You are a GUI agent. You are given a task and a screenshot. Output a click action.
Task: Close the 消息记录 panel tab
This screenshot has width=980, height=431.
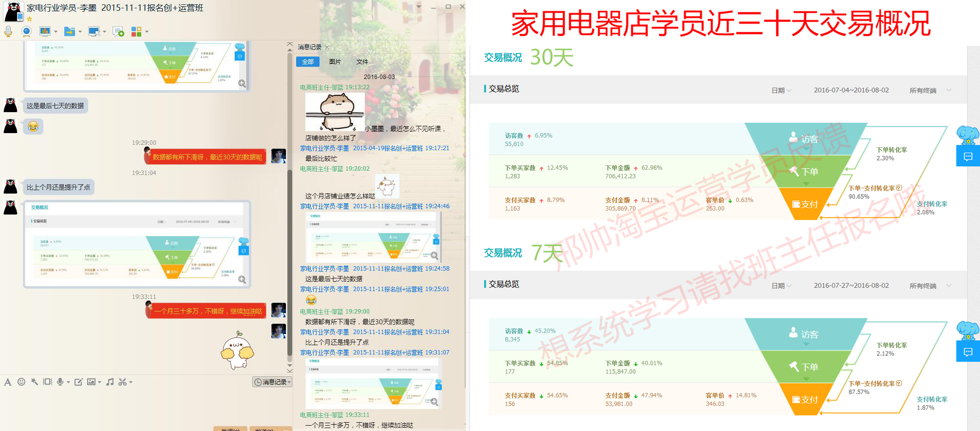tap(327, 47)
